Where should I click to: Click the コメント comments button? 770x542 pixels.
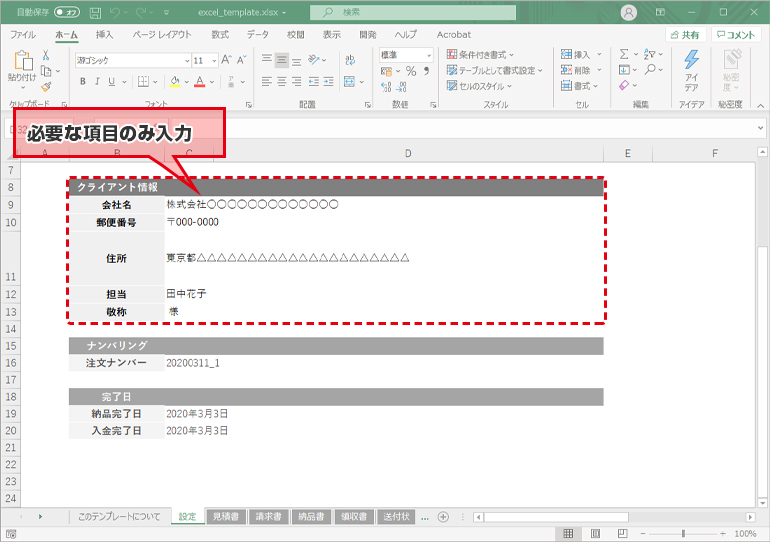[x=736, y=35]
